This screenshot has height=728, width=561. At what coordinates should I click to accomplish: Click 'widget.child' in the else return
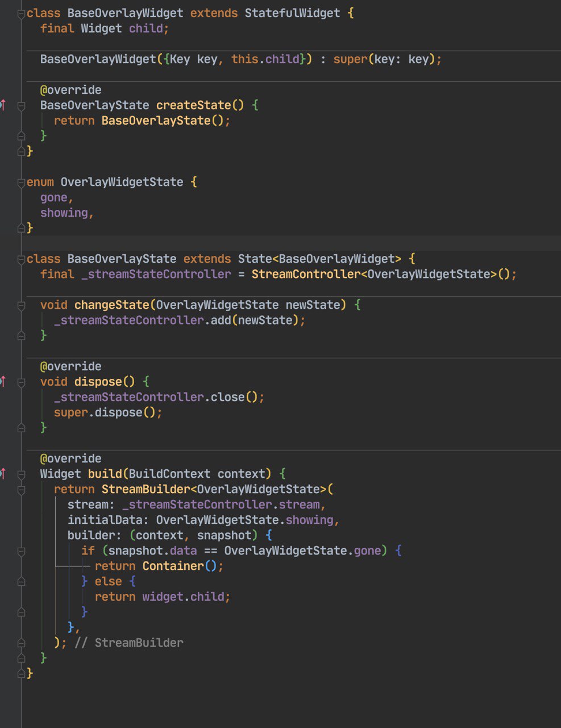click(x=183, y=597)
